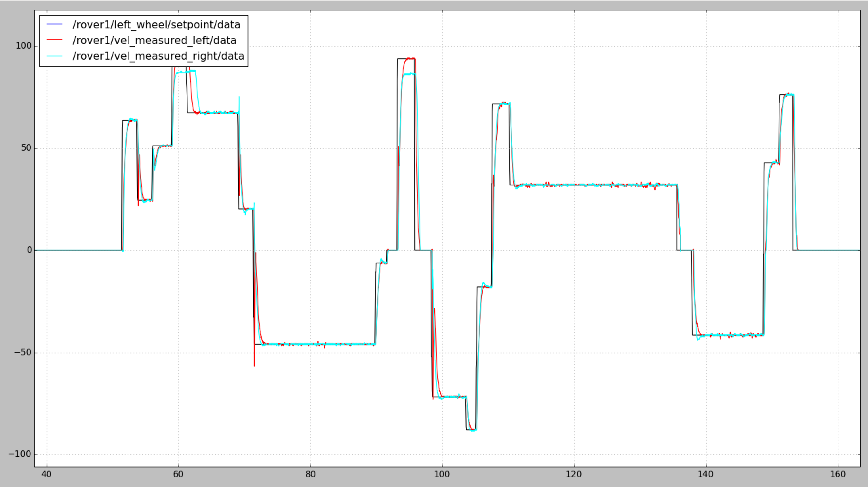Screen dimensions: 868x487
Task: Click x-axis tick label 40
Action: click(x=47, y=474)
